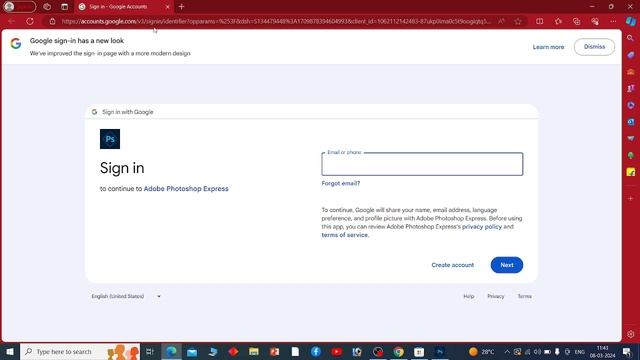The image size is (640, 360).
Task: Open the notification center icon
Action: pyautogui.click(x=627, y=351)
